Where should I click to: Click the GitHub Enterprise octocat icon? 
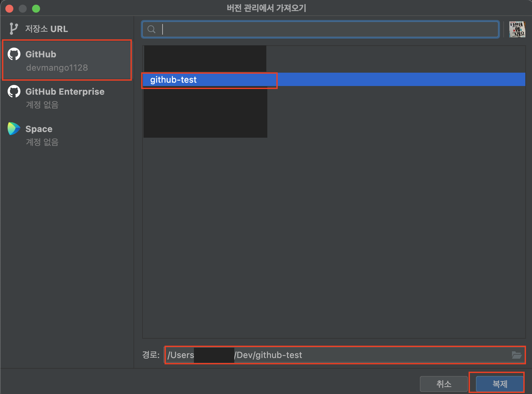[x=14, y=91]
